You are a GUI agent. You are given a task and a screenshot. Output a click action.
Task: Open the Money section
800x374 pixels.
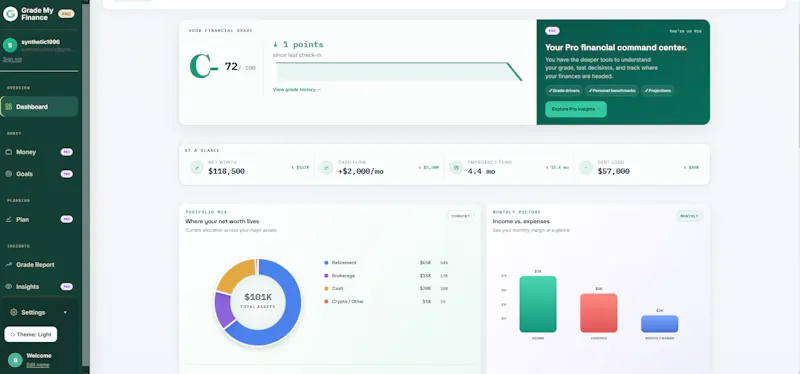click(x=39, y=152)
